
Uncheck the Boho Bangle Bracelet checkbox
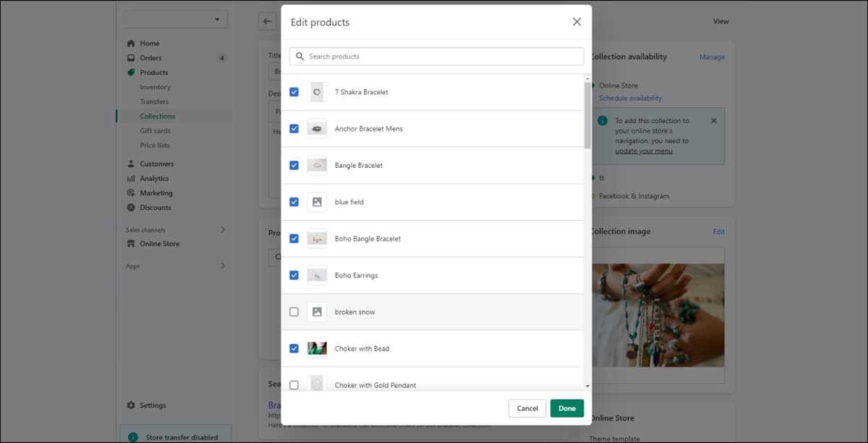[294, 239]
